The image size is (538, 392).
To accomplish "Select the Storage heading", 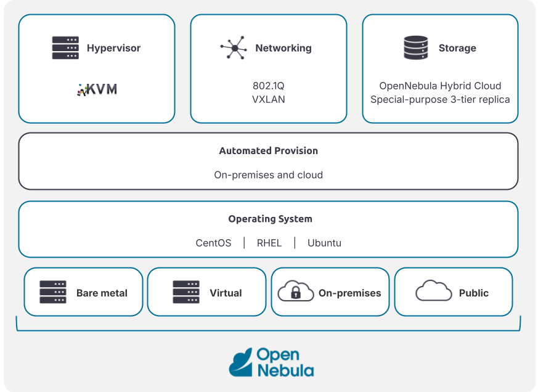I will point(457,48).
